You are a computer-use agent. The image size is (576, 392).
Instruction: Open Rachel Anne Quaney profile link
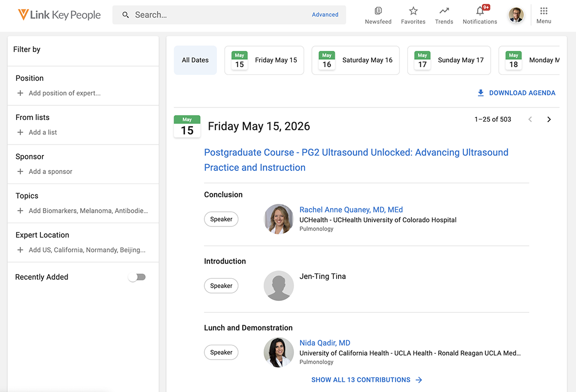click(351, 210)
